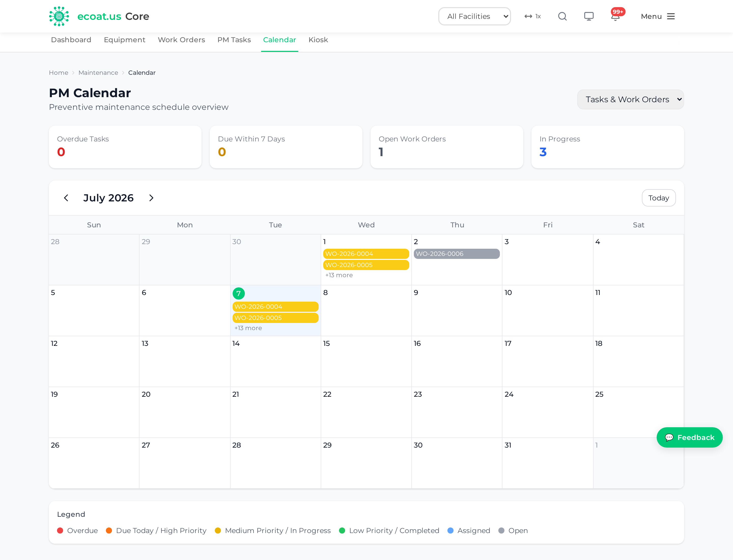The width and height of the screenshot is (733, 560).
Task: Open the All Facilities dropdown
Action: (x=474, y=16)
